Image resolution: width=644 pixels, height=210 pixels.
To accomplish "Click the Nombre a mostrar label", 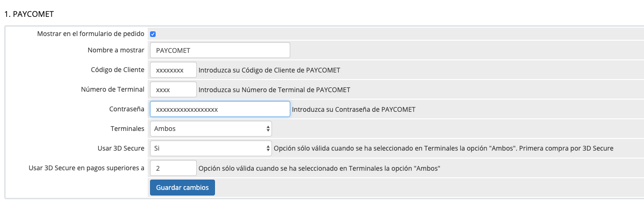I will [x=116, y=51].
